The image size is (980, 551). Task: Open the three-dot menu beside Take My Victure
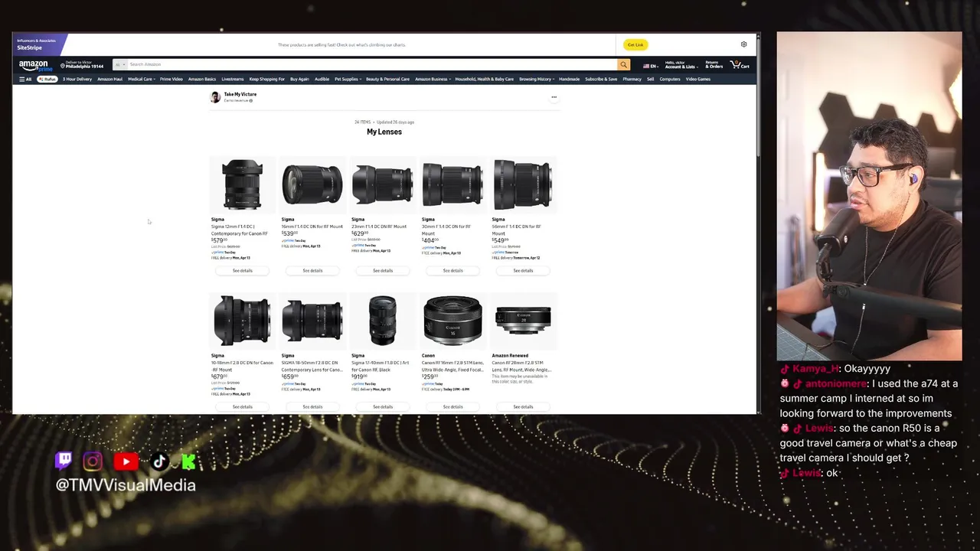554,97
